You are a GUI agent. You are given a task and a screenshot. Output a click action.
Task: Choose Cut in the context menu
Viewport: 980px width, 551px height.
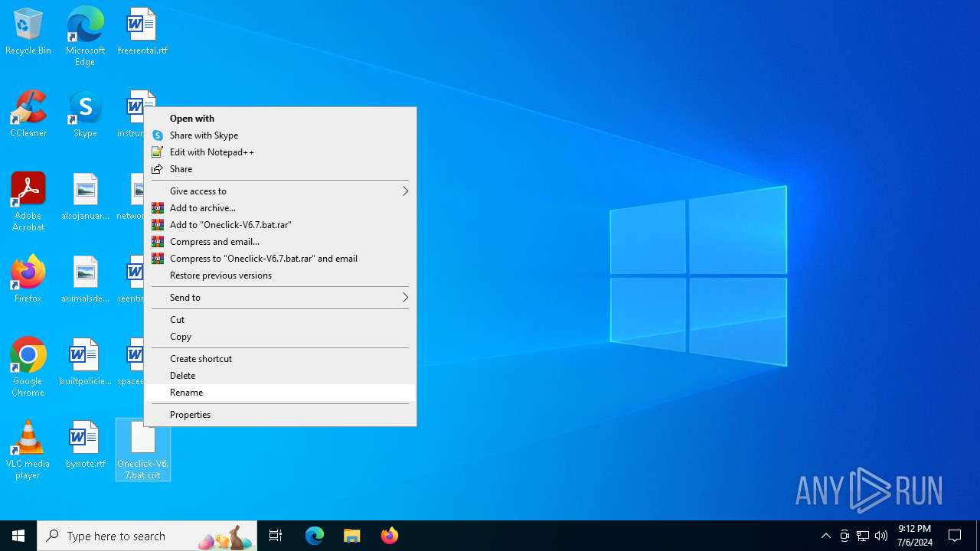pos(280,320)
